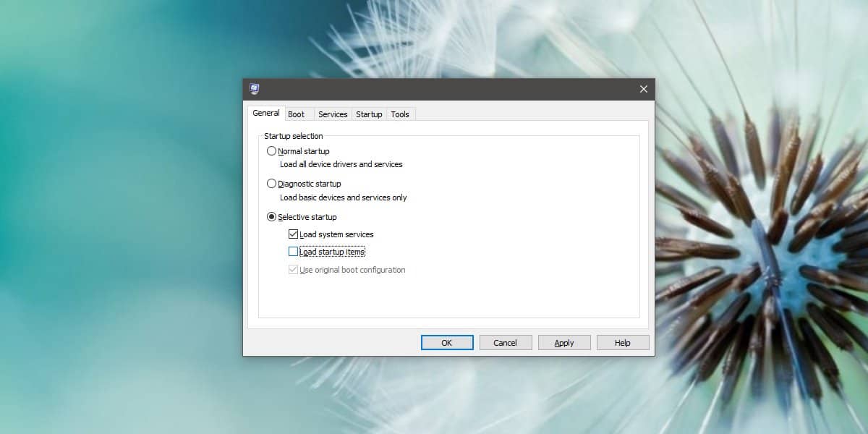The height and width of the screenshot is (434, 868).
Task: Disable the Load system services checkbox
Action: [x=293, y=234]
